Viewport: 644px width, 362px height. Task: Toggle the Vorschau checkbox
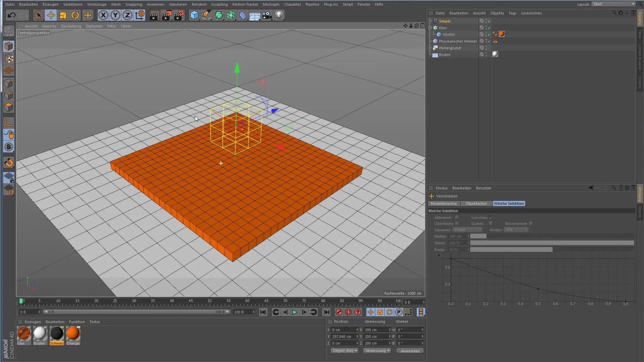(x=491, y=218)
